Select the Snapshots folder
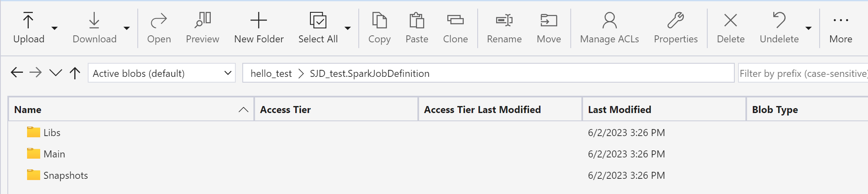The image size is (868, 194). 66,176
